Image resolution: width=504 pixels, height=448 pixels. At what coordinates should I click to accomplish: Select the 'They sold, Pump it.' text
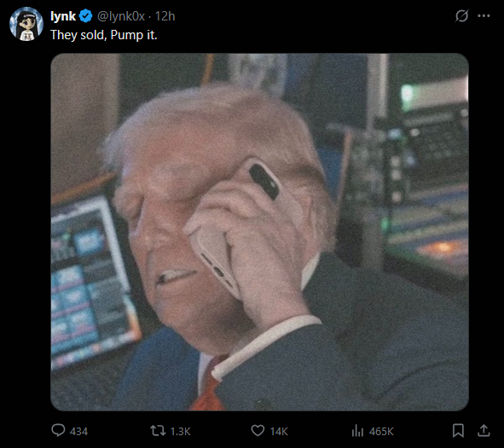pos(104,35)
